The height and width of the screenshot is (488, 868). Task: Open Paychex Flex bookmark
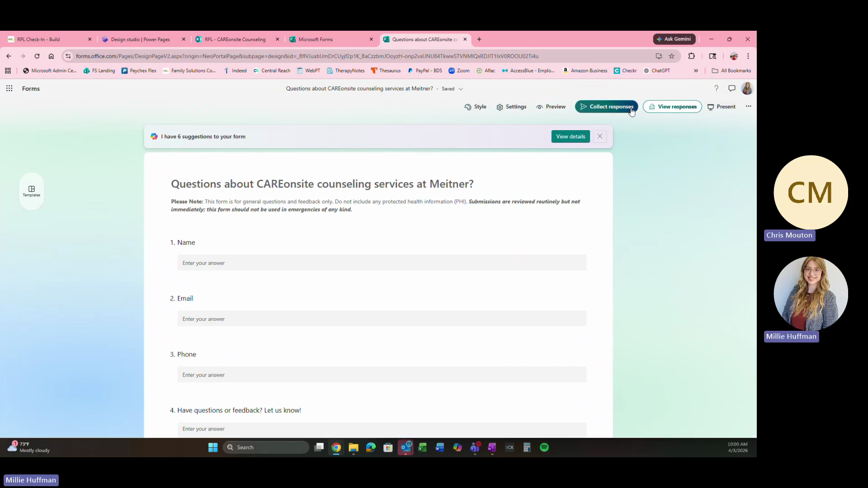coord(139,70)
